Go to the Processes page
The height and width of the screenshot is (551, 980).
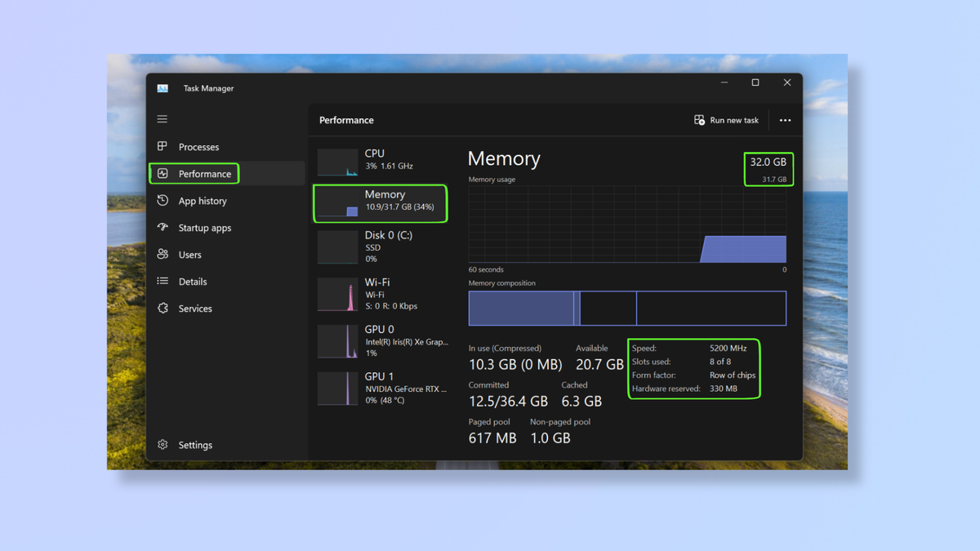click(227, 147)
